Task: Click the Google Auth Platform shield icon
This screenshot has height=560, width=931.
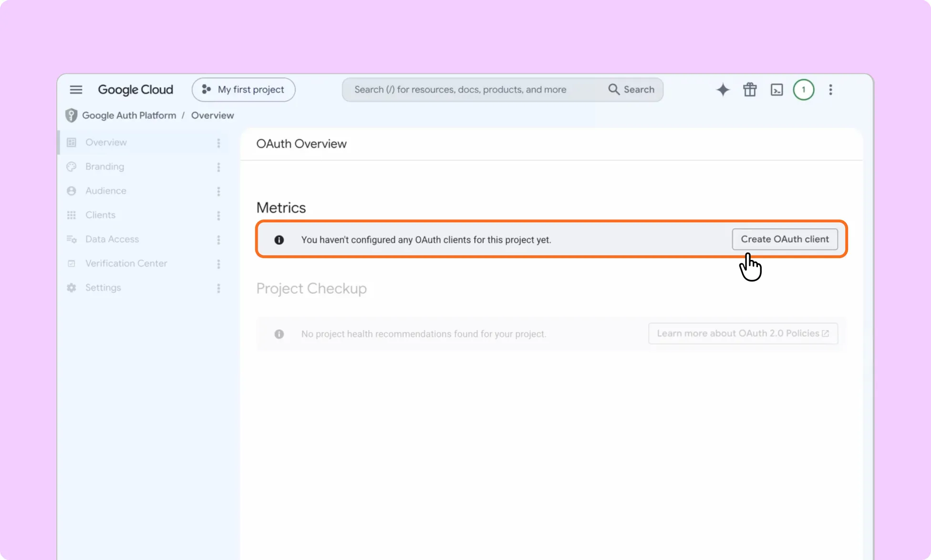Action: (71, 115)
